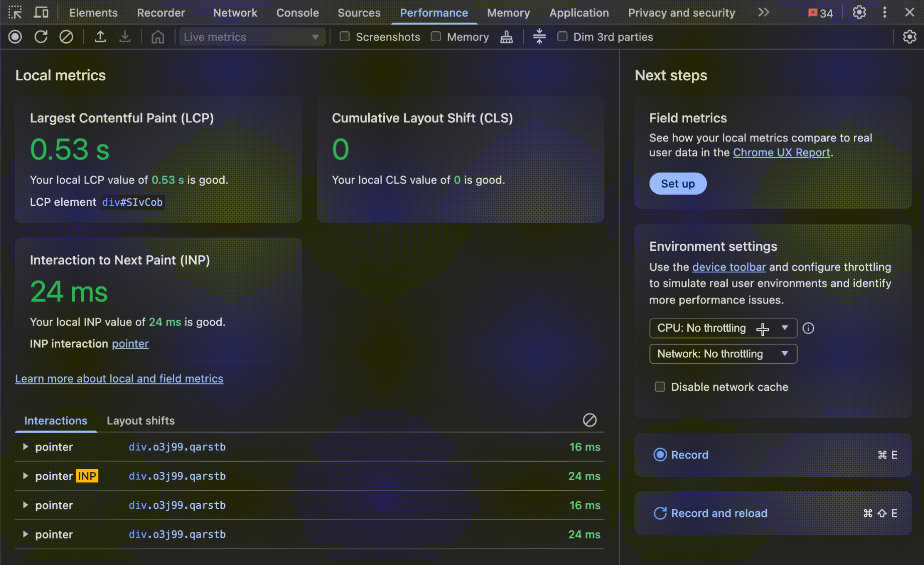Open the Performance panel capture settings gear
Viewport: 924px width, 565px height.
coord(909,37)
